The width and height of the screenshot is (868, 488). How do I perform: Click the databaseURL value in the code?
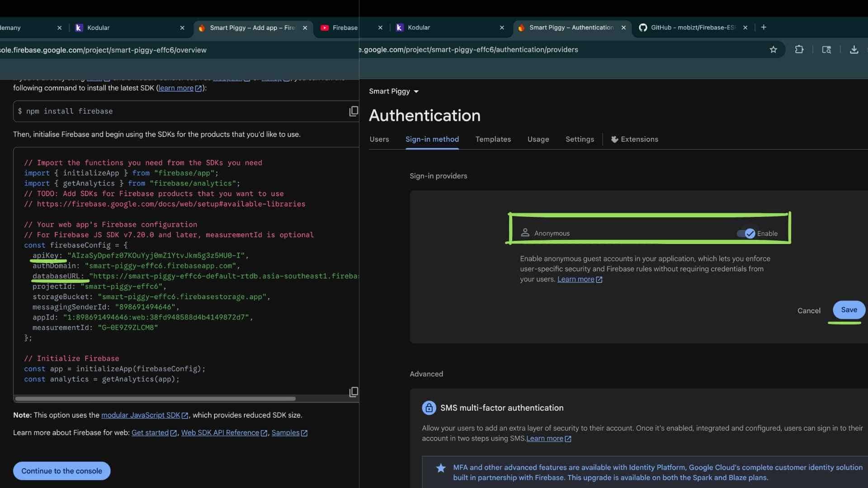pyautogui.click(x=224, y=276)
